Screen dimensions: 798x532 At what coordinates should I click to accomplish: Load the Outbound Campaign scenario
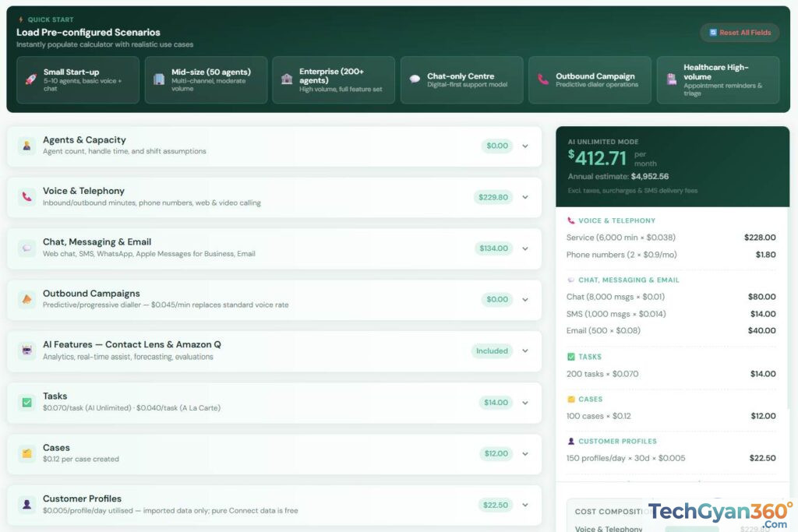coord(590,80)
